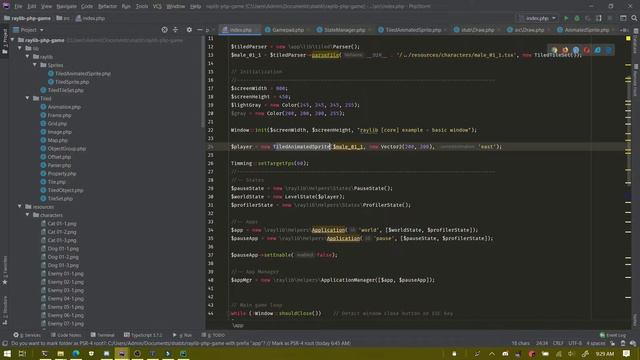This screenshot has height=360, width=640.
Task: Click 4 spaces indent in status bar
Action: pos(596,343)
